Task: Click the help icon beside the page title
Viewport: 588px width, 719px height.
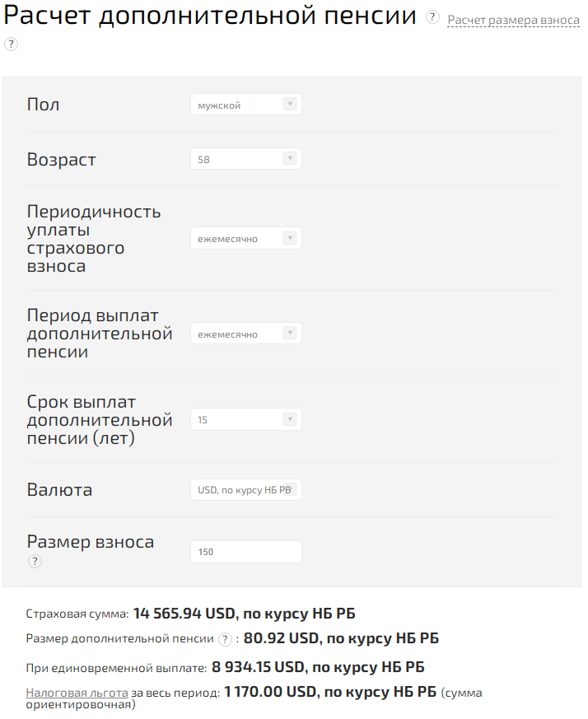Action: click(x=433, y=17)
